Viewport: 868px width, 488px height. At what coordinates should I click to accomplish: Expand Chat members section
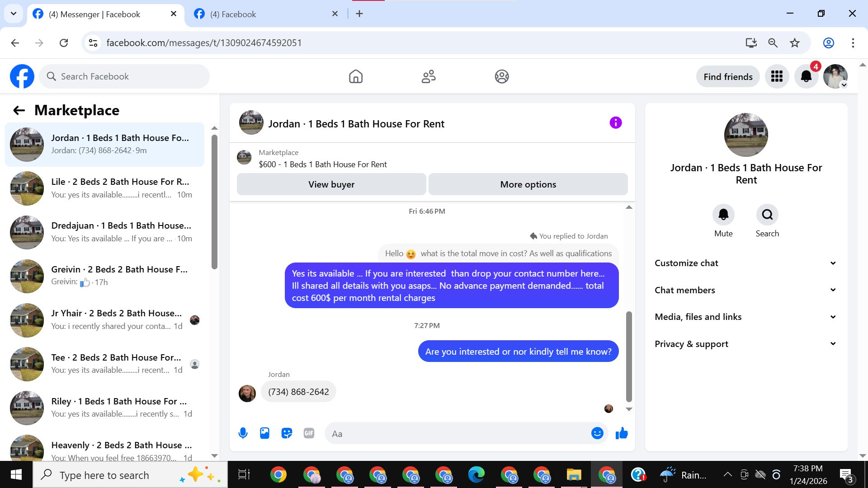[x=745, y=290]
